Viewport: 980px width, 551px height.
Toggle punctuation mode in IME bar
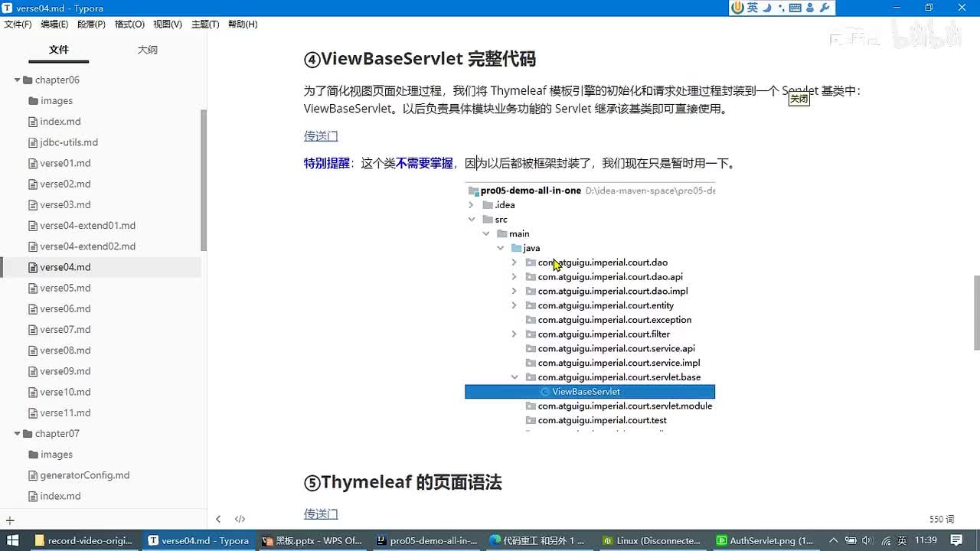(780, 8)
